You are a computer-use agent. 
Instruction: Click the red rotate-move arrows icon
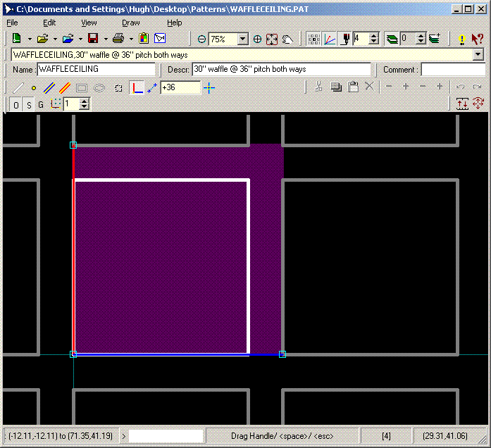pyautogui.click(x=478, y=103)
